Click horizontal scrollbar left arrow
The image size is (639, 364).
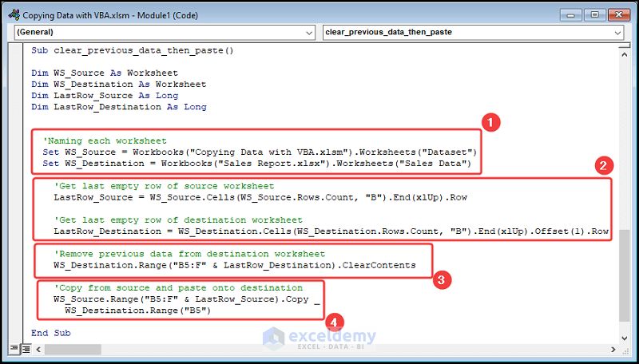pos(38,349)
